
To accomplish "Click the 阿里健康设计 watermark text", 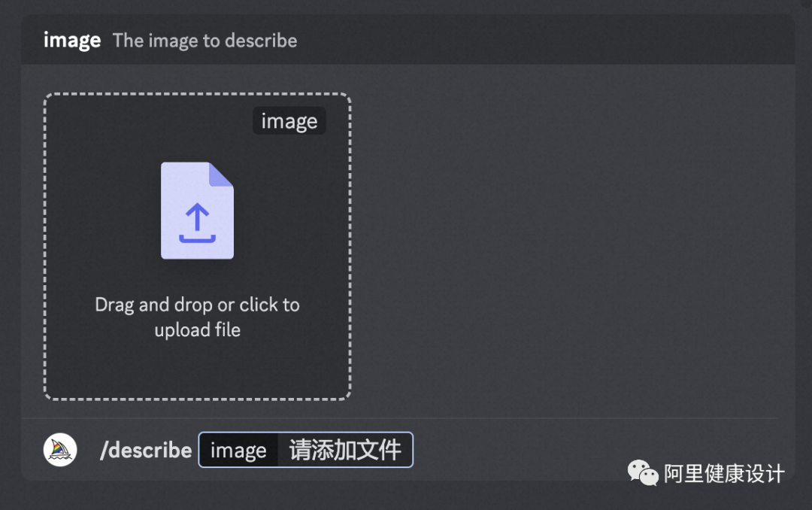I will click(724, 474).
